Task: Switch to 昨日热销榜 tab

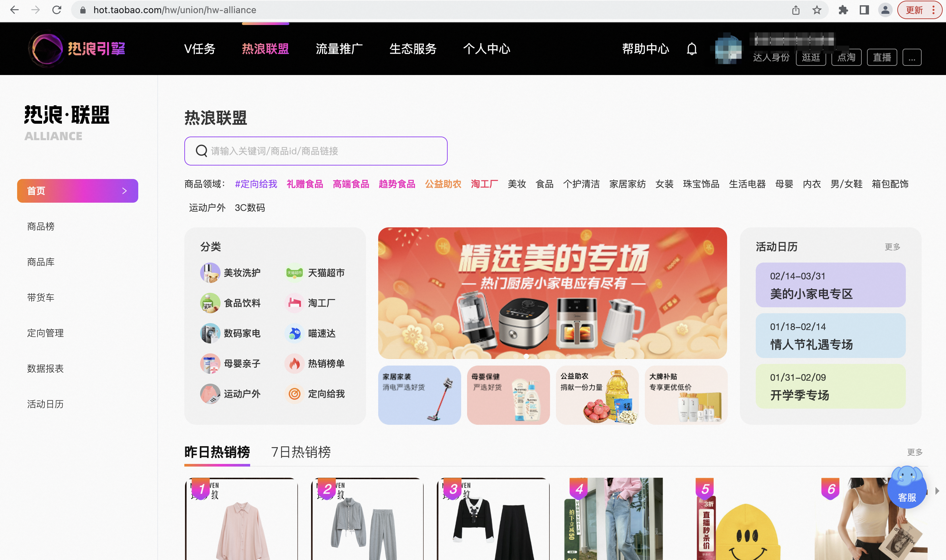Action: tap(217, 452)
